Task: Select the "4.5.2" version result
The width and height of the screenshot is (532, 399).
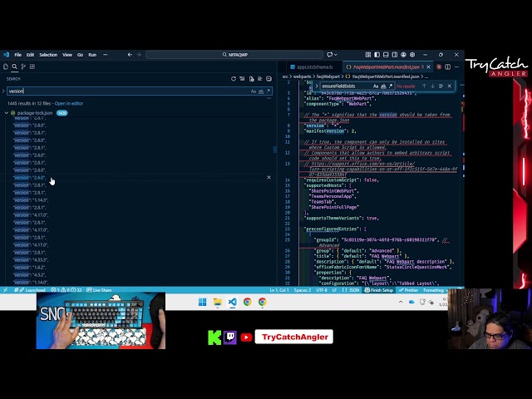Action: pos(29,275)
